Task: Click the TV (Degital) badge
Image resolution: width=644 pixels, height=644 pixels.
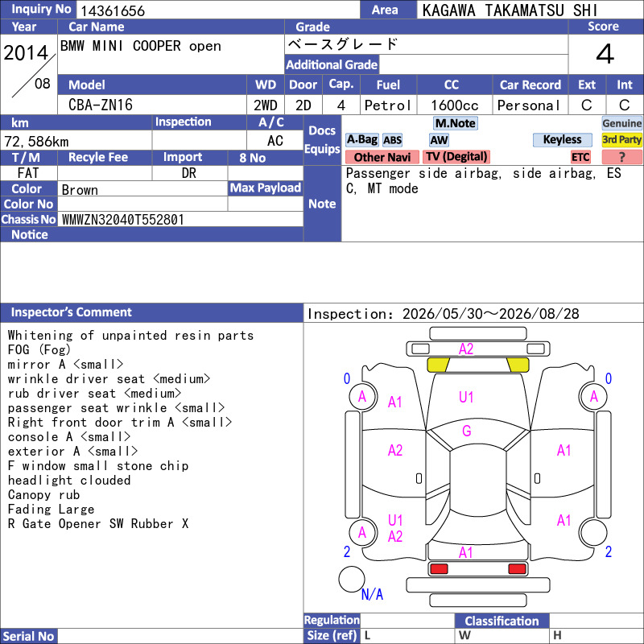Action: [456, 156]
